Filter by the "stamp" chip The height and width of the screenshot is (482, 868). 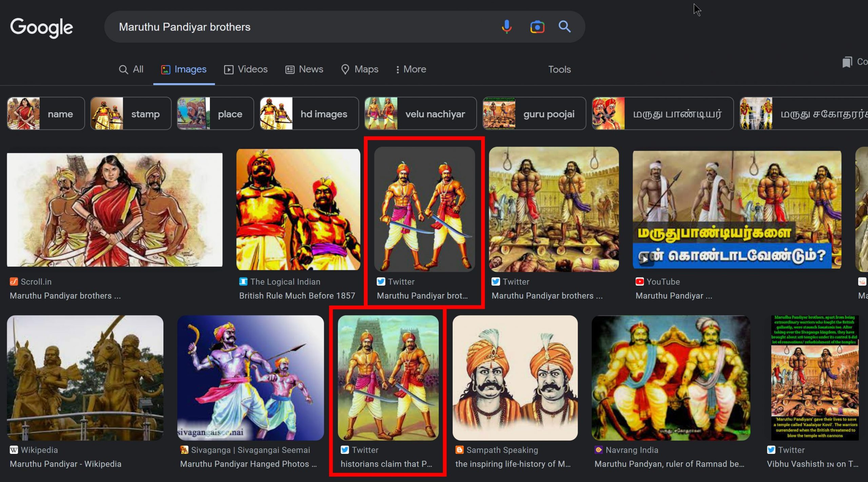[131, 114]
